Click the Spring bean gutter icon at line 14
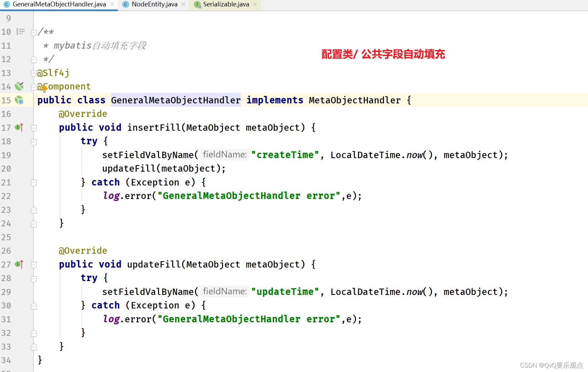 pyautogui.click(x=19, y=86)
